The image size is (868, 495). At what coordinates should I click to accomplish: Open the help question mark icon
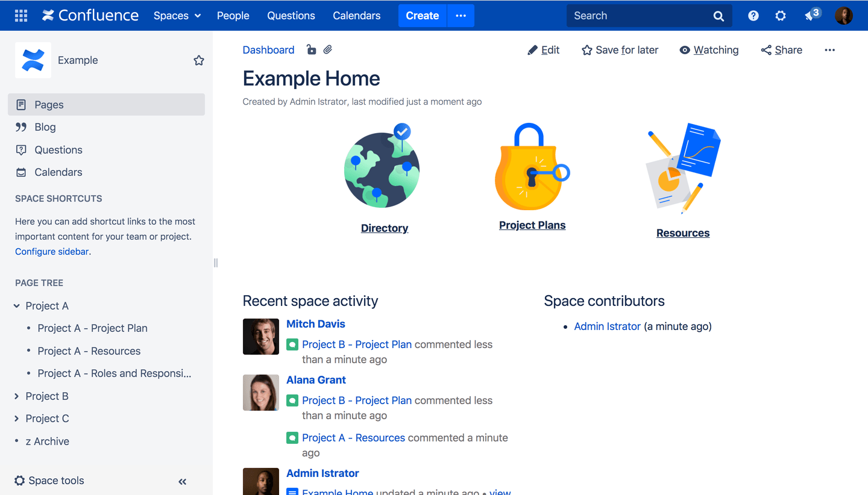click(753, 16)
